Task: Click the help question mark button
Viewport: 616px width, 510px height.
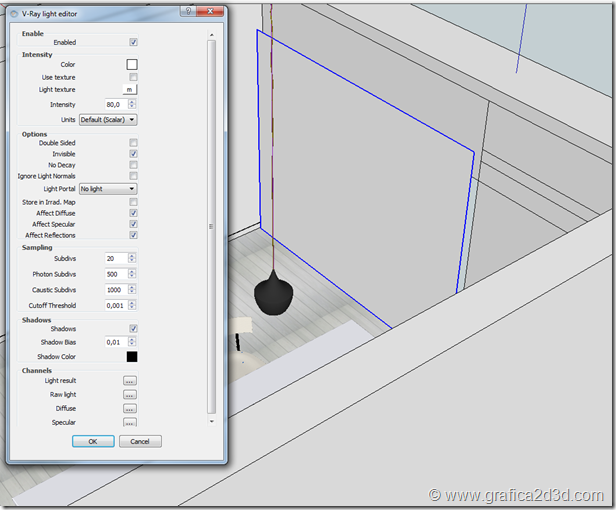Action: [x=190, y=10]
